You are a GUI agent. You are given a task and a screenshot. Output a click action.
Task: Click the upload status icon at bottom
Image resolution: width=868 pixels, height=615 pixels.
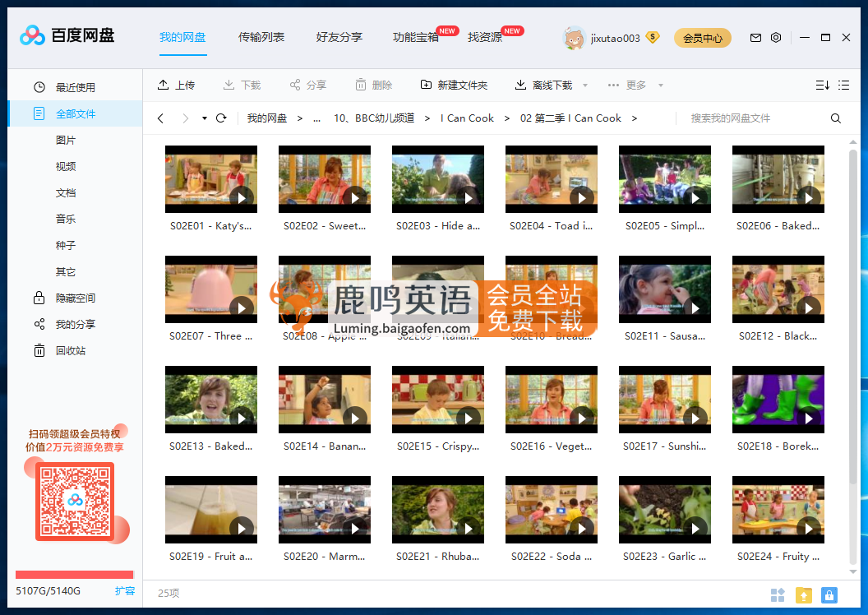[x=803, y=595]
